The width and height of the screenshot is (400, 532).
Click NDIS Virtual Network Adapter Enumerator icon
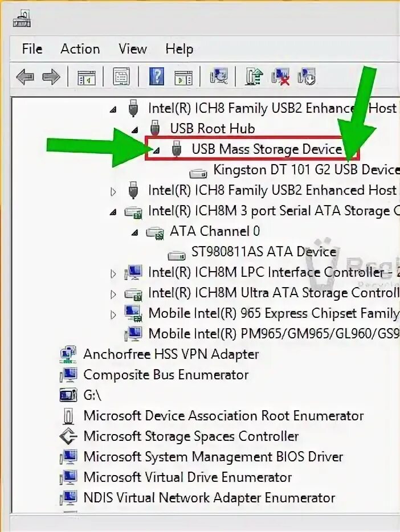[68, 498]
